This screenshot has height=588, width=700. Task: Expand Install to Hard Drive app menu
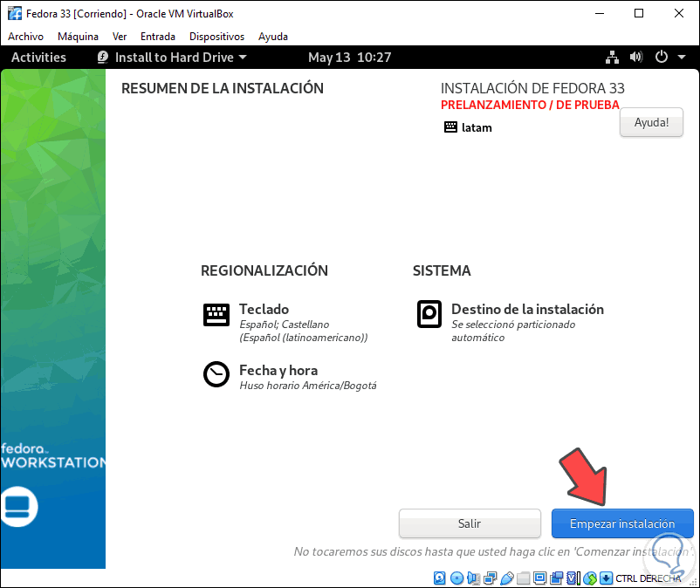click(x=172, y=57)
